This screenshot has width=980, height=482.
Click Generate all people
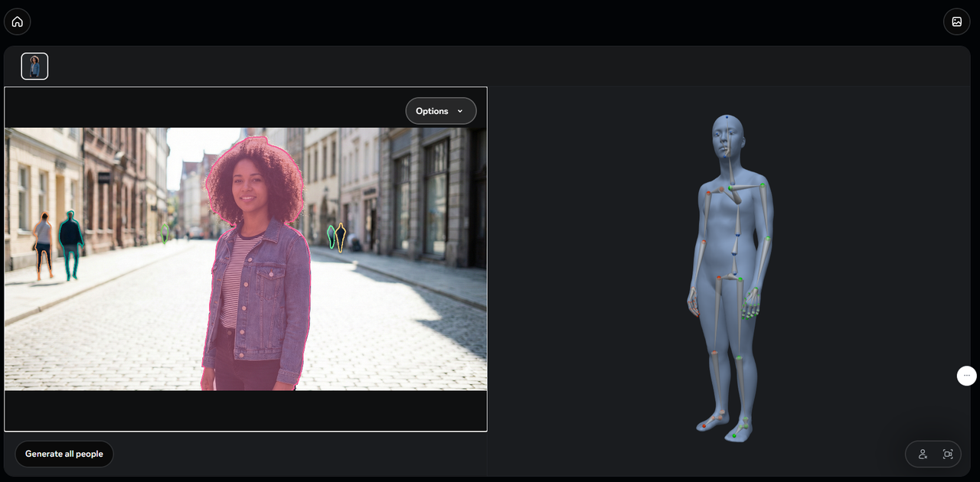point(64,454)
